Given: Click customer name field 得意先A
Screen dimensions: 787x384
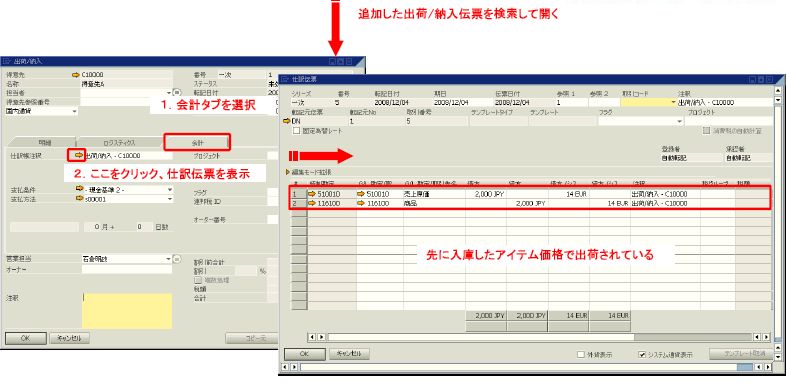Looking at the screenshot, I should coord(126,84).
